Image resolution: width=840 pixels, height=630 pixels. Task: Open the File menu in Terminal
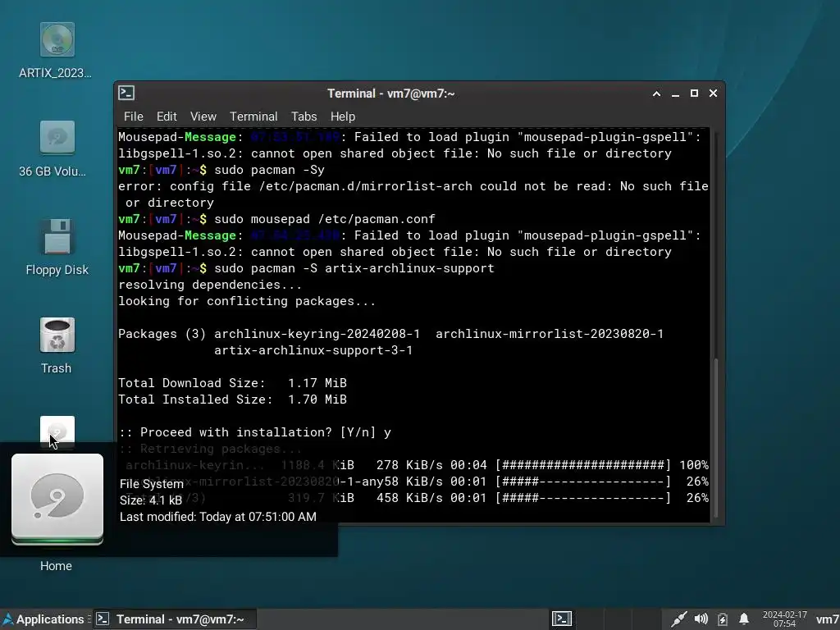click(134, 116)
